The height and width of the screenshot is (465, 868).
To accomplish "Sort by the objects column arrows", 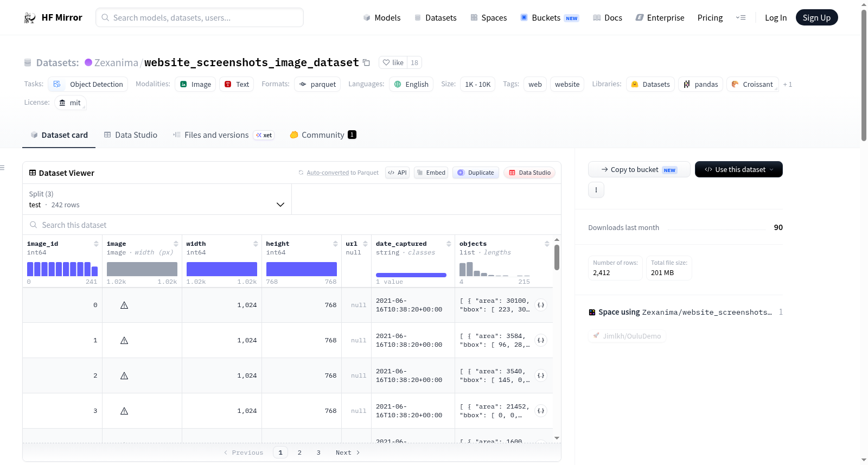I will tap(547, 244).
